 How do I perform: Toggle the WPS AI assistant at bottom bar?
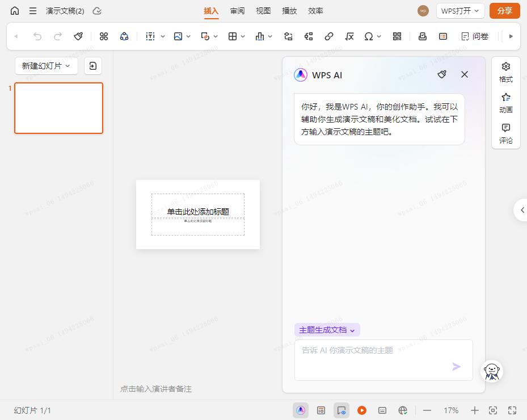300,410
